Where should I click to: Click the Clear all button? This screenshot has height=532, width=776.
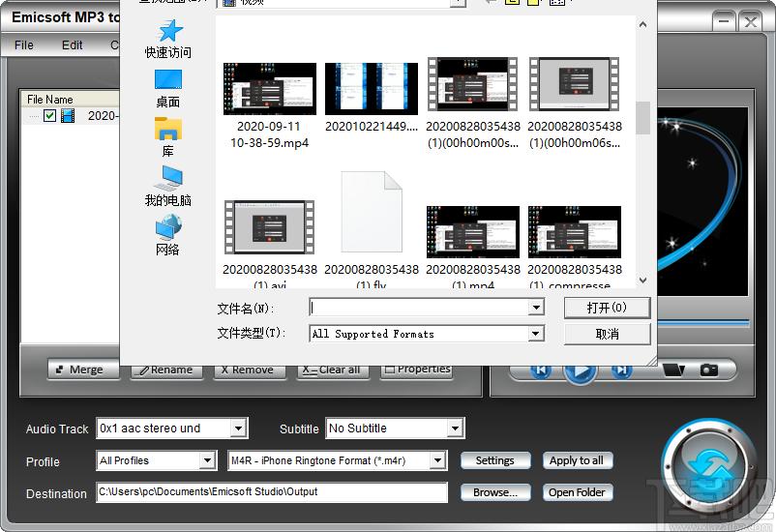333,370
